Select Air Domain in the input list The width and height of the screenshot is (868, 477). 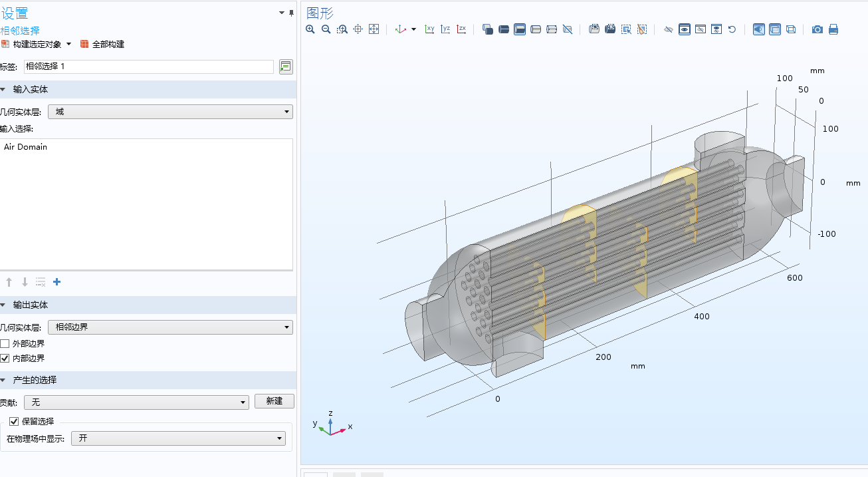click(25, 147)
